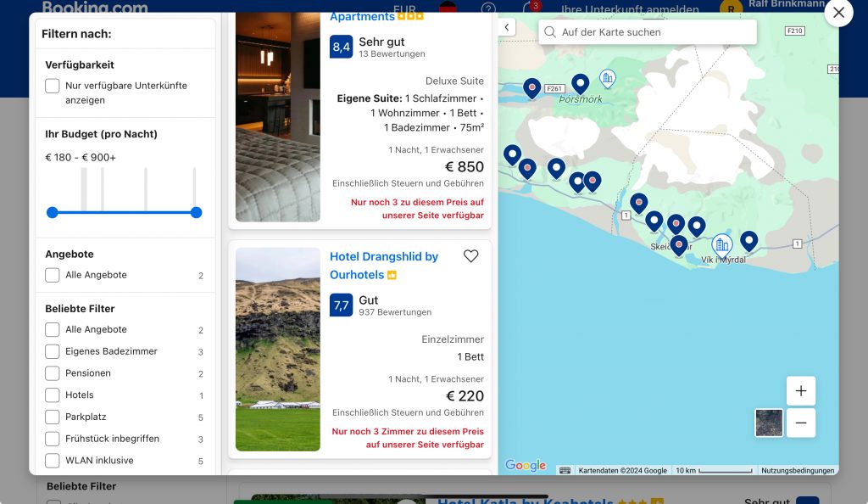Viewport: 868px width, 504px height.
Task: Enable only available accommodations checkbox
Action: pos(53,86)
